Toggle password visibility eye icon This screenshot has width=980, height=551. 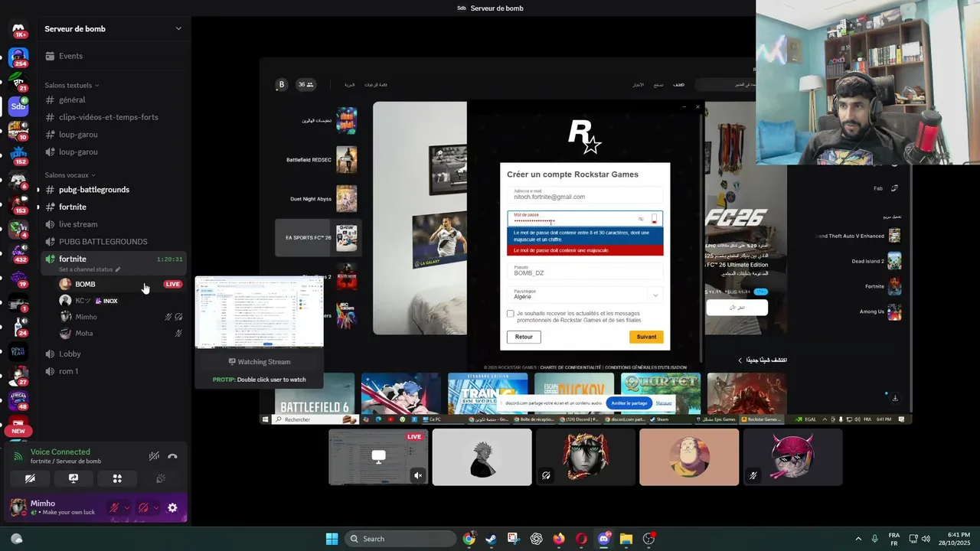[x=641, y=219]
